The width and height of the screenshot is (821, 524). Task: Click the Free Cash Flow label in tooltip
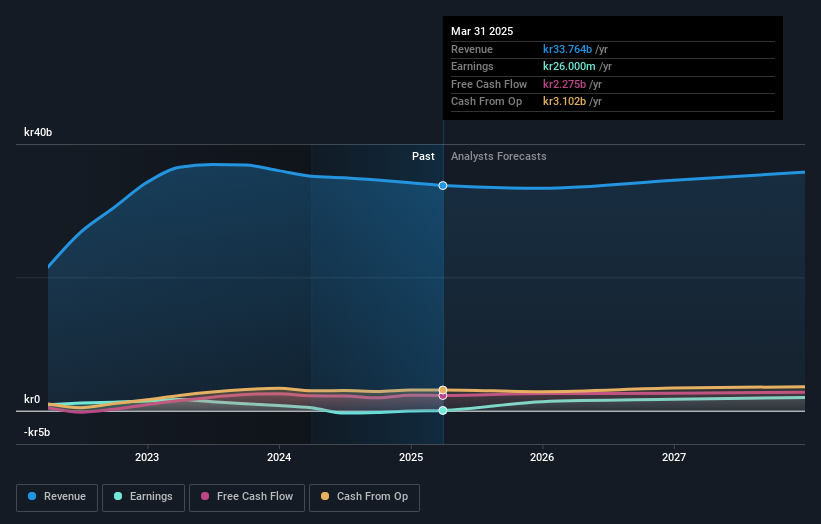(489, 84)
